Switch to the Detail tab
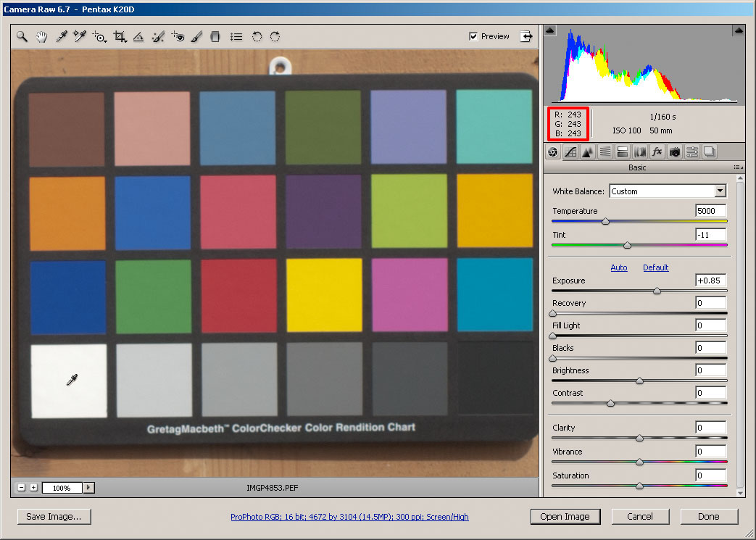 [588, 152]
